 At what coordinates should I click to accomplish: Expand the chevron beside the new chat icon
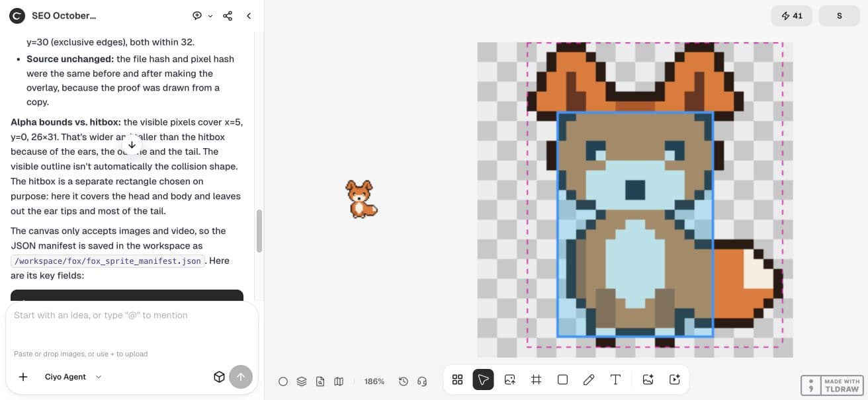210,16
